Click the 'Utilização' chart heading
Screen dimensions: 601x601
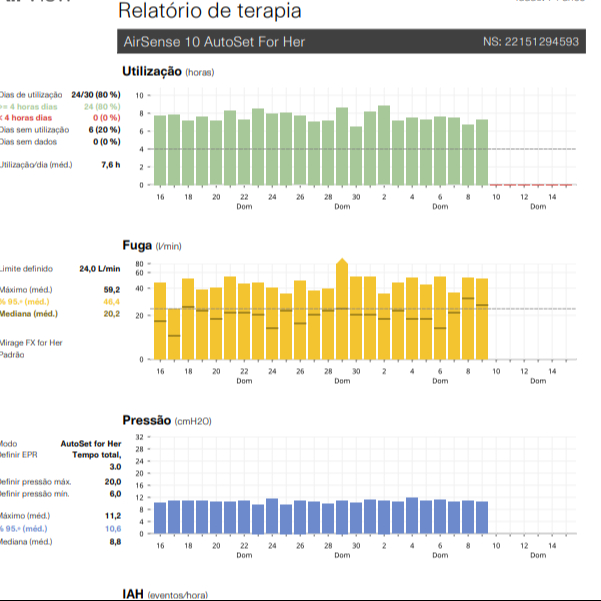pos(151,72)
